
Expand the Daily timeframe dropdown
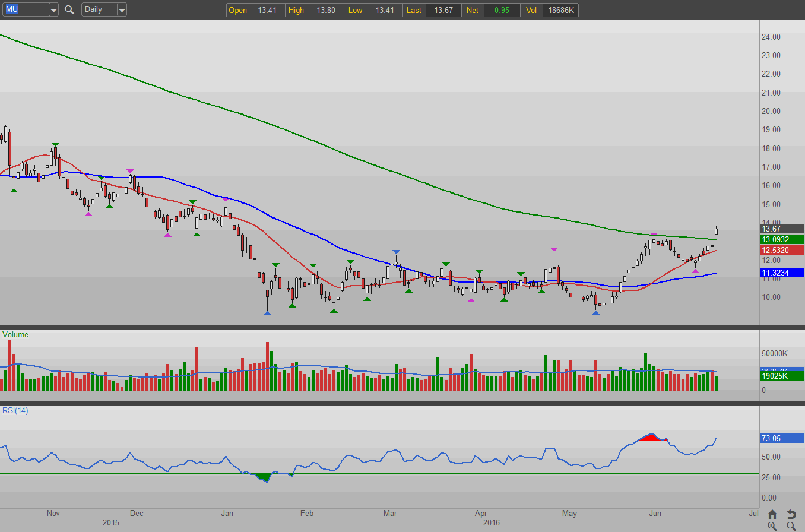(122, 10)
